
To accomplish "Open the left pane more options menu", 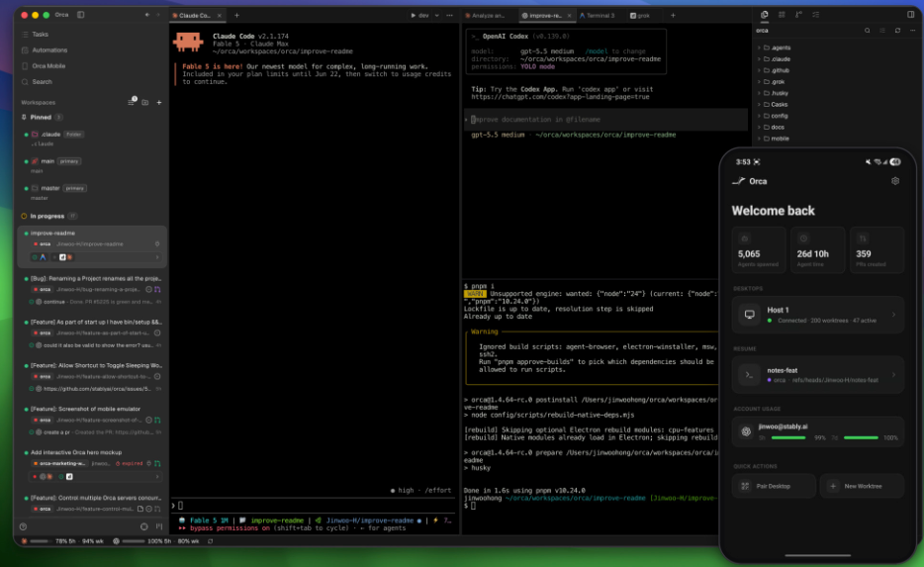I will [x=449, y=15].
